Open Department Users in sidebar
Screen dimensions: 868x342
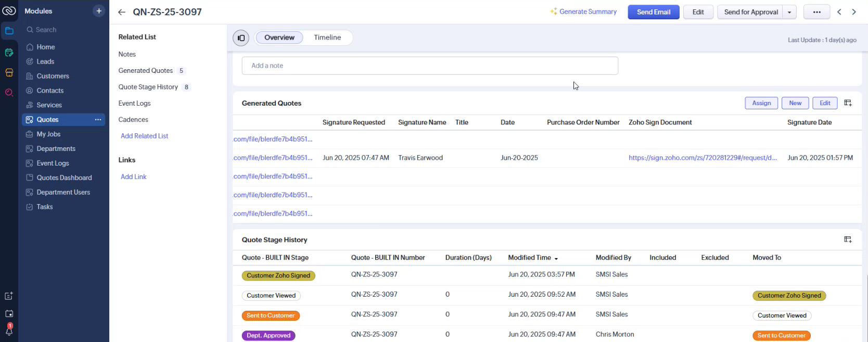[63, 193]
